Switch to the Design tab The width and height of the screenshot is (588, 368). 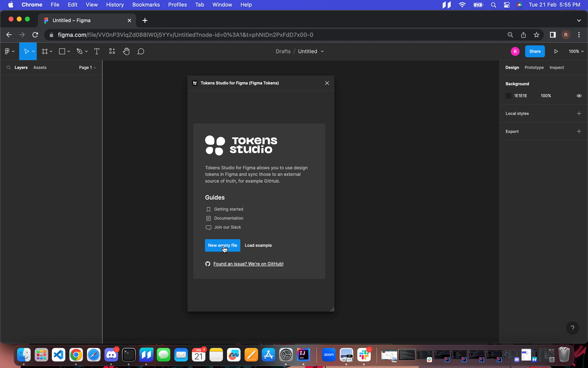coord(512,67)
